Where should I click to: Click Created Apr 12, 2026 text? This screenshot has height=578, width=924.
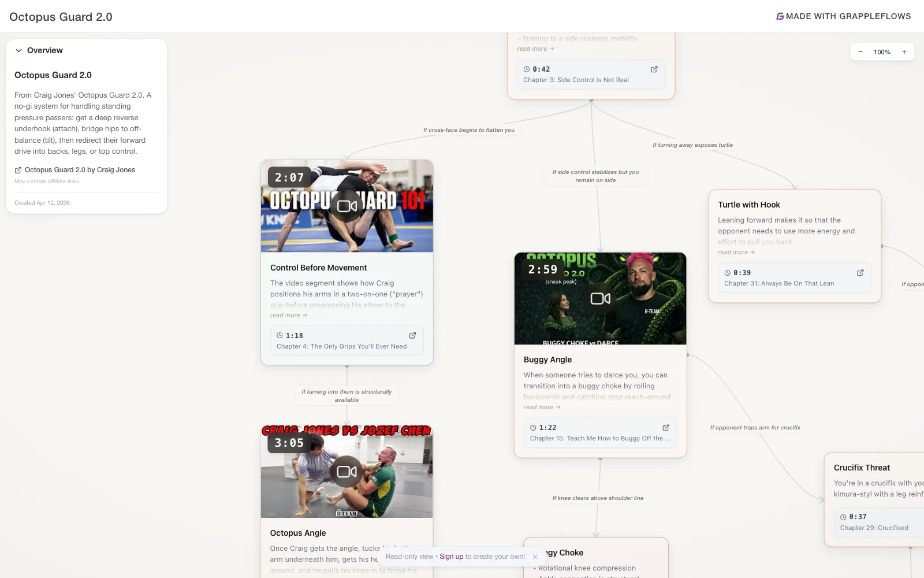tap(42, 203)
